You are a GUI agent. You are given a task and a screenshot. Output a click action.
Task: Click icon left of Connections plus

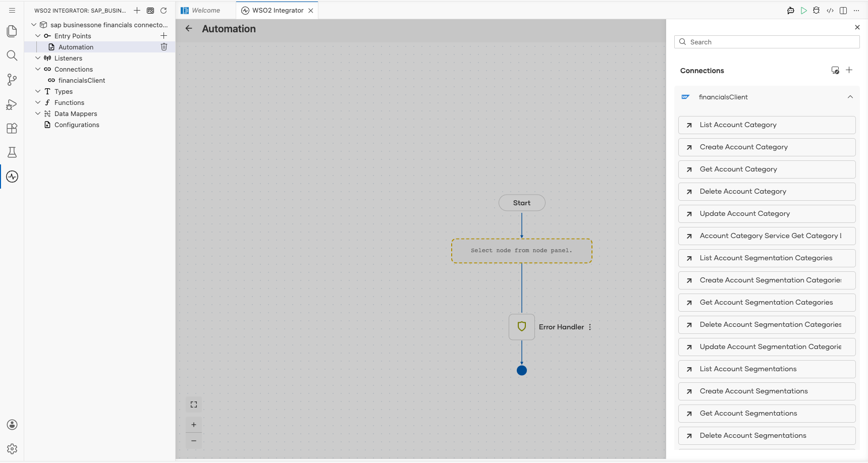(x=835, y=70)
